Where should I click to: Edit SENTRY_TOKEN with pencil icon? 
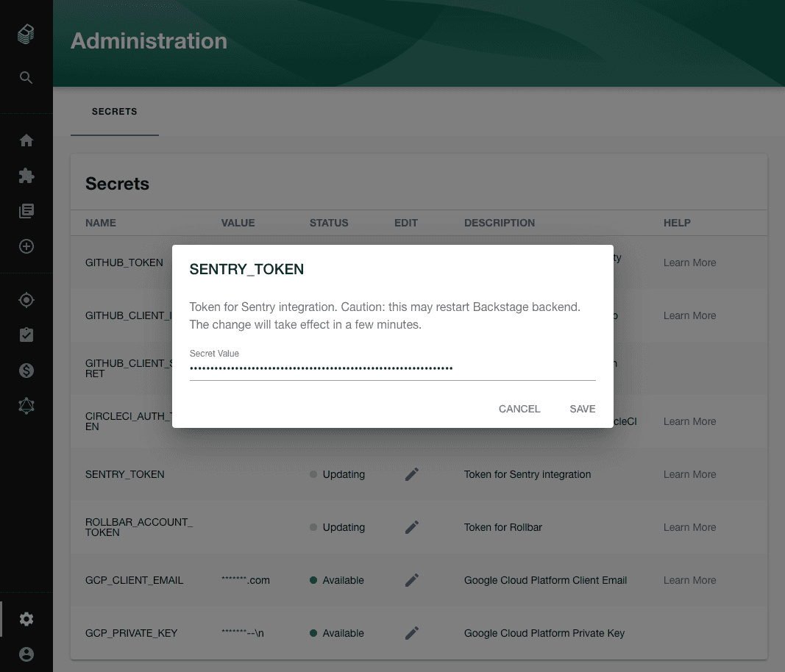coord(411,474)
